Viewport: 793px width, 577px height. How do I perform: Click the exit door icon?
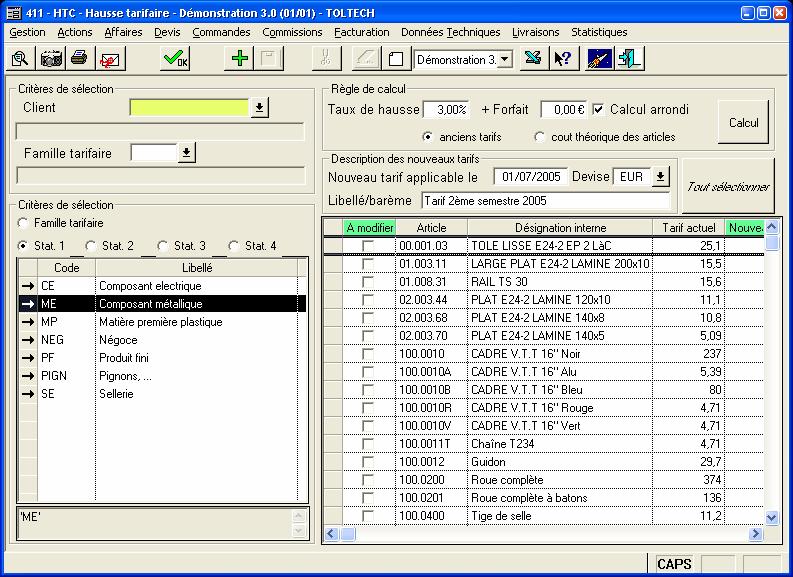coord(629,59)
